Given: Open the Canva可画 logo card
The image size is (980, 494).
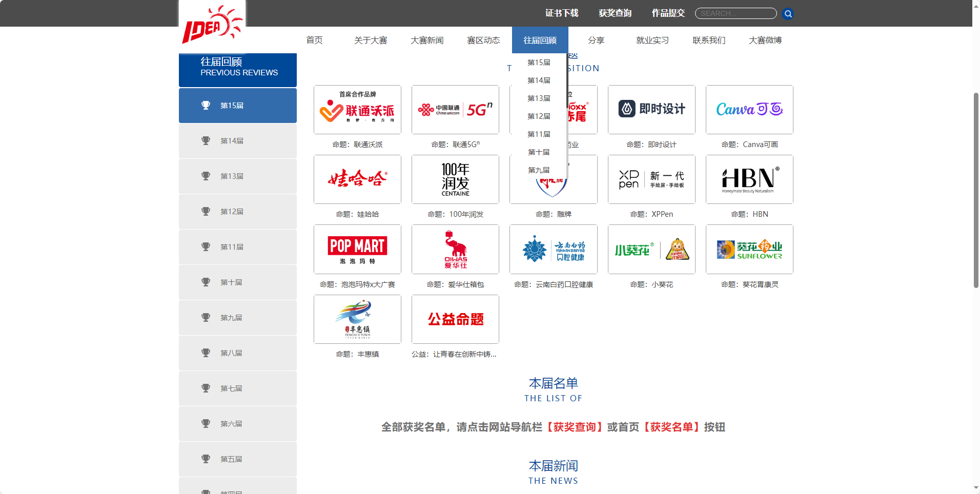Looking at the screenshot, I should point(749,110).
